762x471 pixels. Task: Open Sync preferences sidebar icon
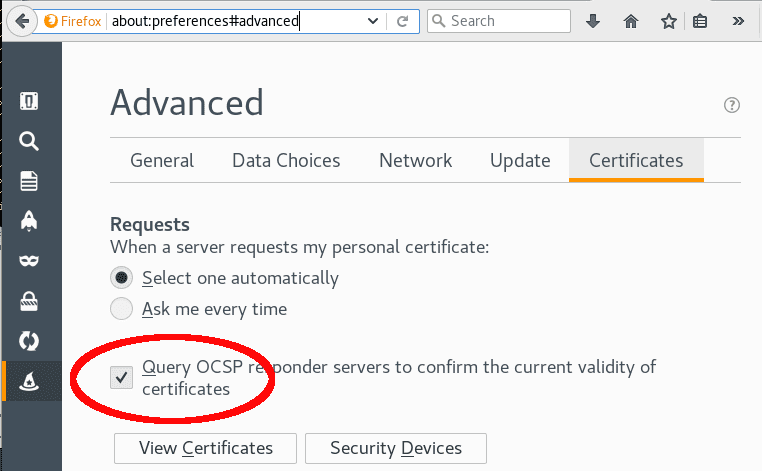pyautogui.click(x=29, y=341)
